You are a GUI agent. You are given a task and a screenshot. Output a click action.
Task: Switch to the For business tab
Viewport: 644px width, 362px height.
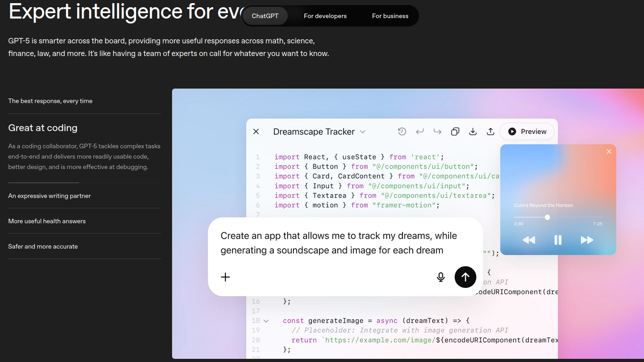tap(390, 16)
